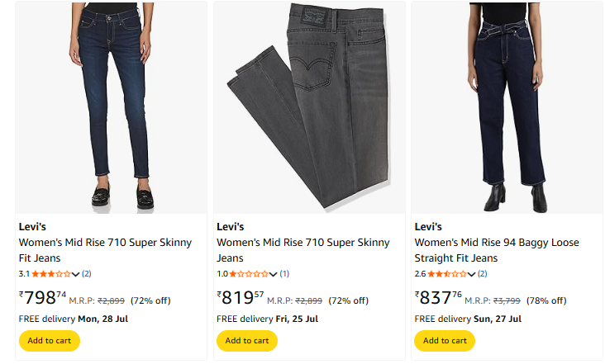Expand rating breakdown chevron beside 3.1 stars
Screen dimensions: 605x364
[x=76, y=274]
